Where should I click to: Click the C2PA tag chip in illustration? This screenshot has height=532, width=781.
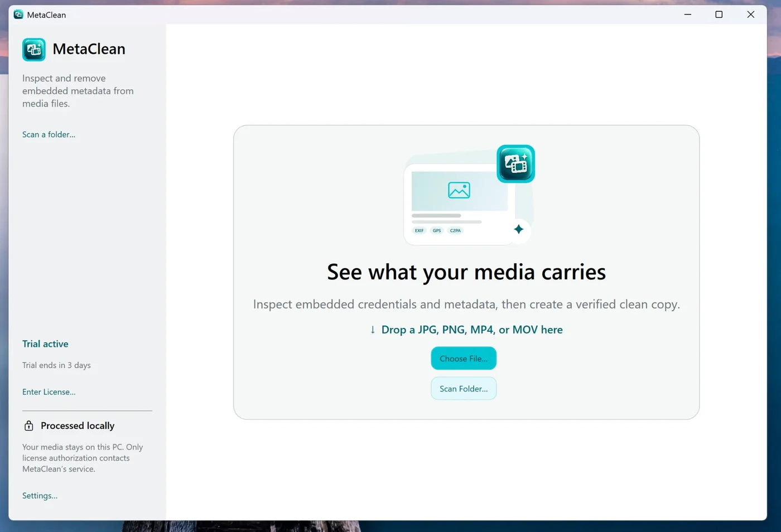[x=455, y=230]
